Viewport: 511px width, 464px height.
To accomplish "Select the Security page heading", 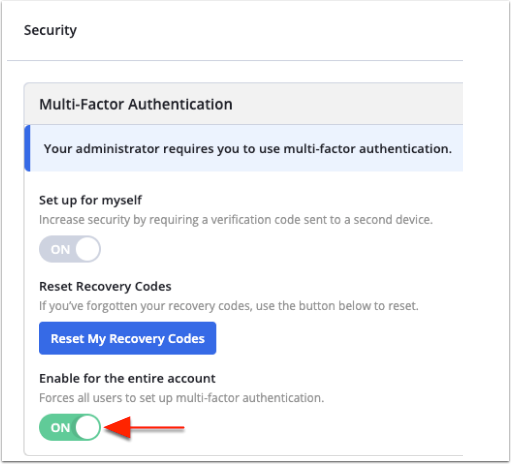I will click(50, 30).
